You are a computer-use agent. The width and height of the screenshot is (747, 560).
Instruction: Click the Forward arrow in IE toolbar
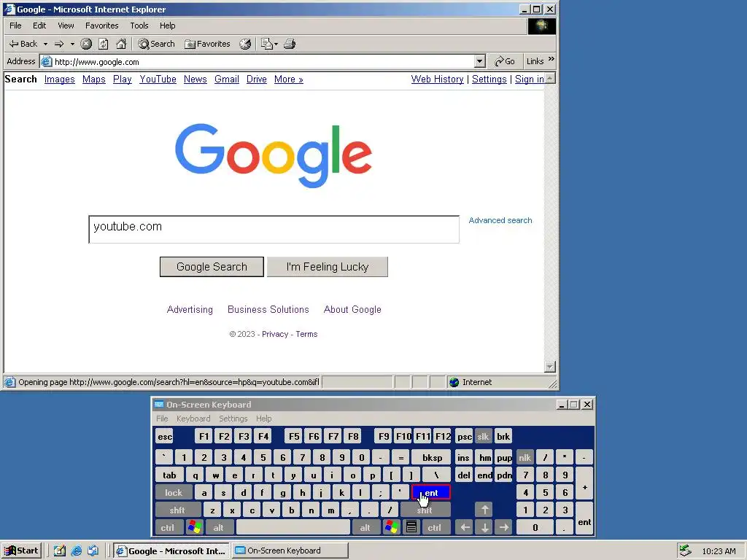[59, 44]
